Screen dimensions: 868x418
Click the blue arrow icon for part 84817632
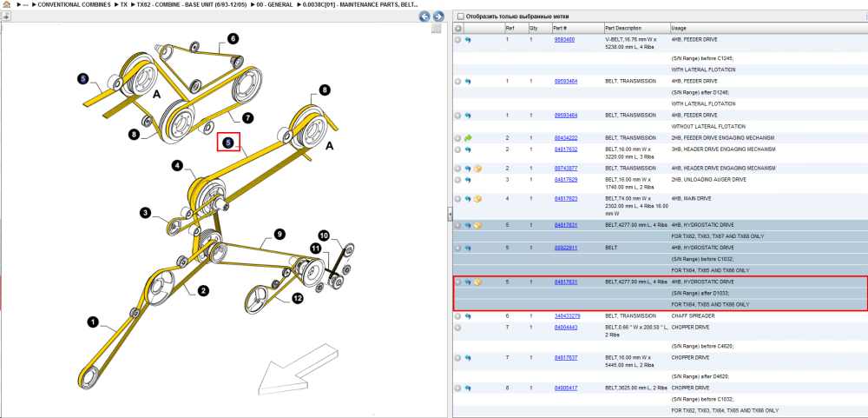pos(468,149)
